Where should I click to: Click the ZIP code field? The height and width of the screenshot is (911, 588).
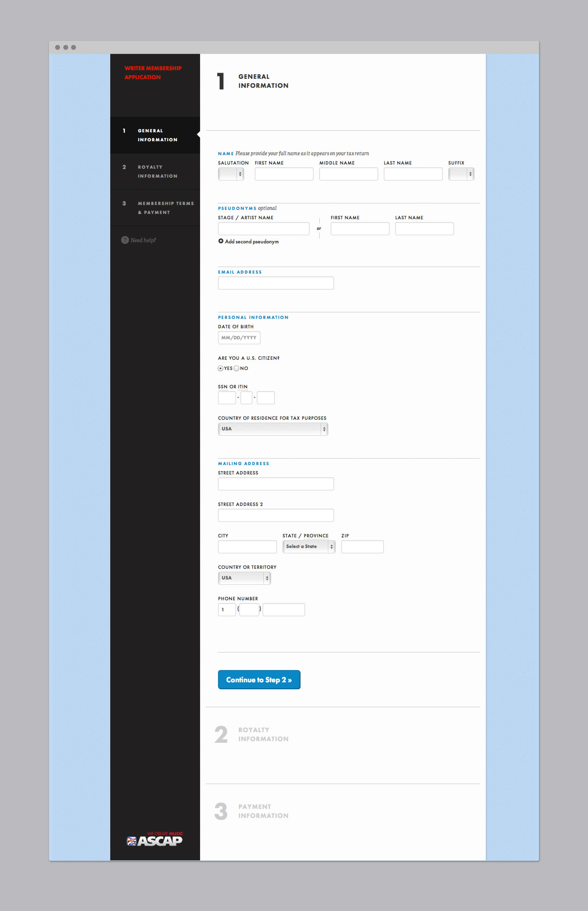pyautogui.click(x=362, y=547)
